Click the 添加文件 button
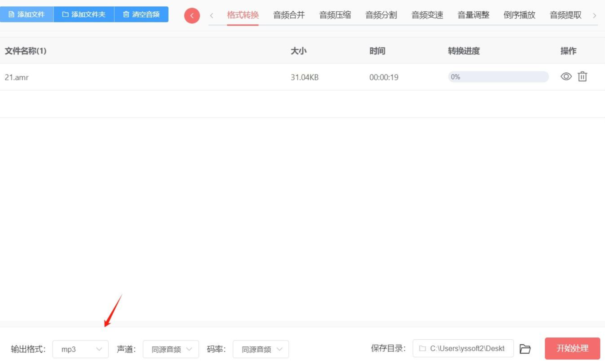Viewport: 605px width, 364px height. point(26,14)
